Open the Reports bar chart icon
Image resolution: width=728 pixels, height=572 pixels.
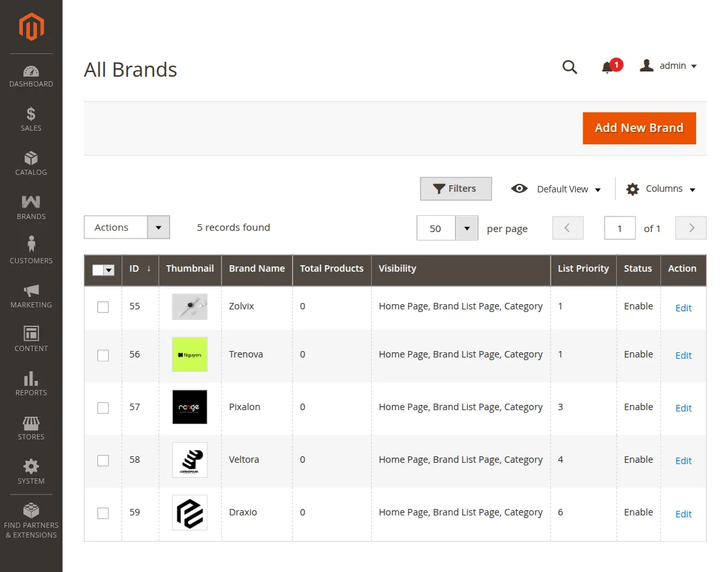(x=31, y=378)
